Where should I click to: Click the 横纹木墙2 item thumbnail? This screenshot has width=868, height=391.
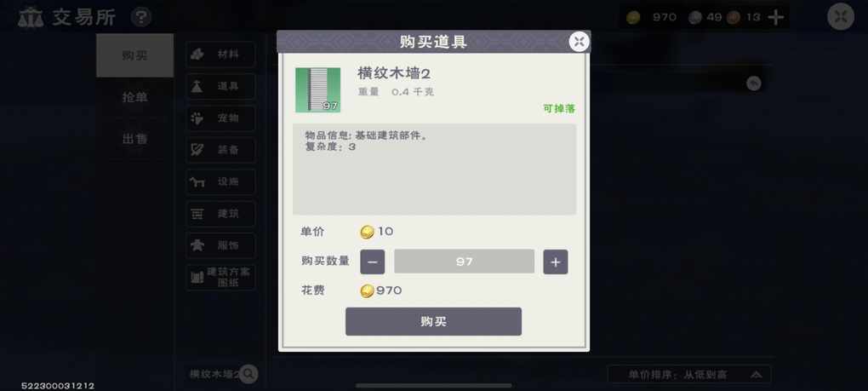[x=317, y=90]
